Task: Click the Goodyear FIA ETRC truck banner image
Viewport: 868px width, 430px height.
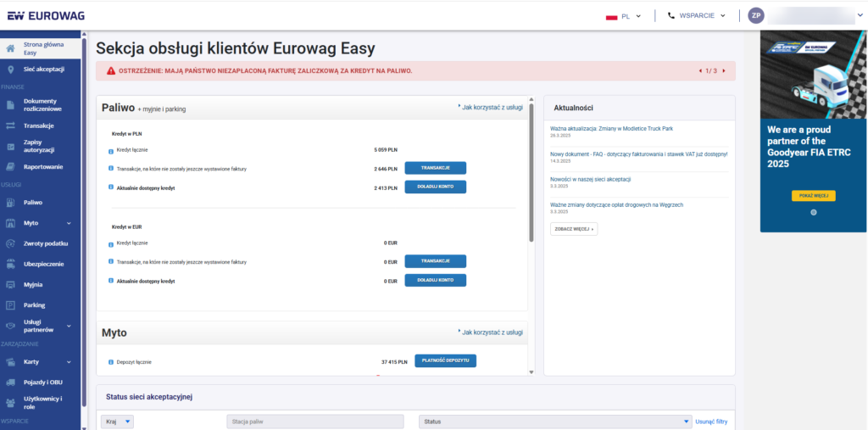Action: (x=813, y=75)
